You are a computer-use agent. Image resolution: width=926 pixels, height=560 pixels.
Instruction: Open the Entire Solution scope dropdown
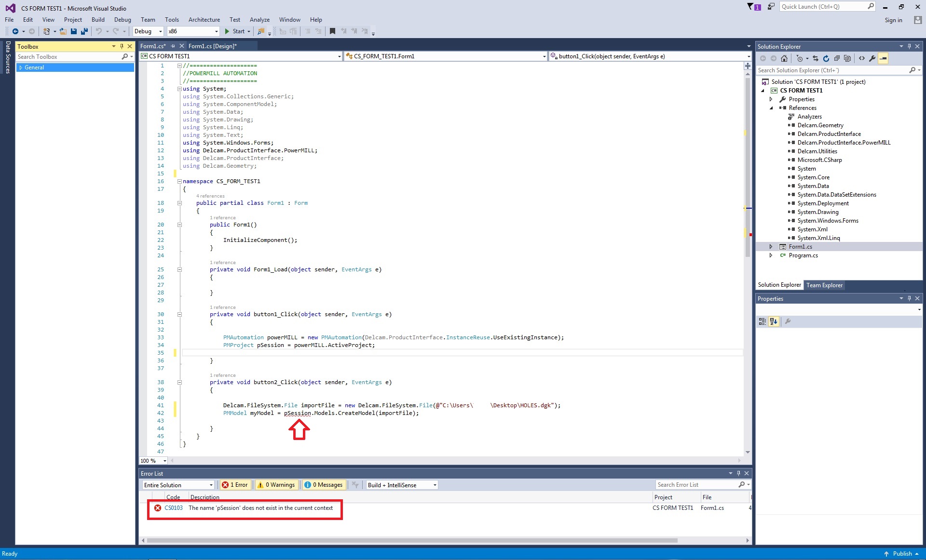click(x=178, y=485)
